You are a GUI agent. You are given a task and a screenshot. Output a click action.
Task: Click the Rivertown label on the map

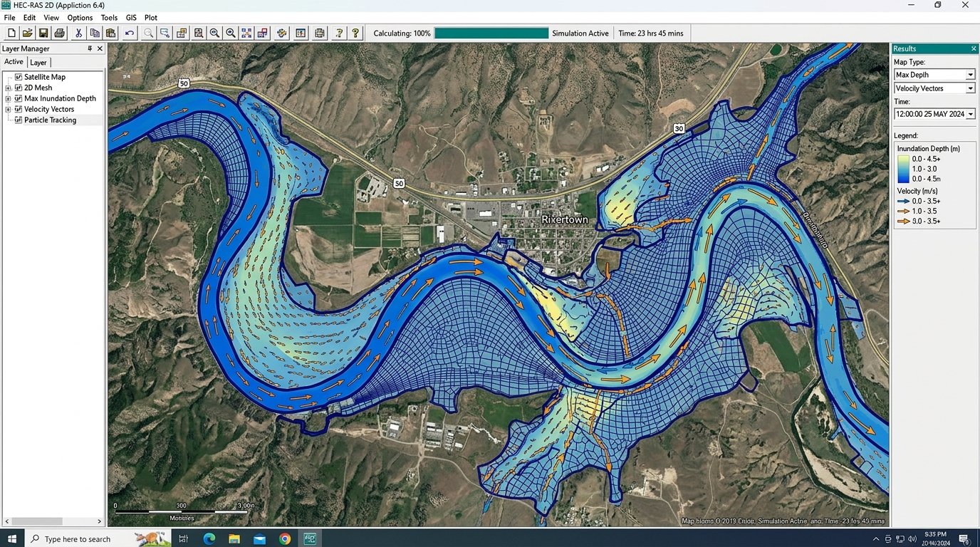click(x=565, y=219)
